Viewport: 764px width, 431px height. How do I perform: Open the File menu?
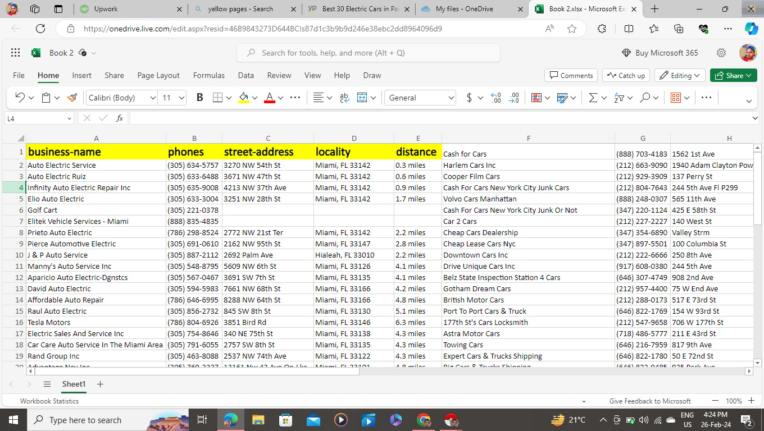(19, 75)
